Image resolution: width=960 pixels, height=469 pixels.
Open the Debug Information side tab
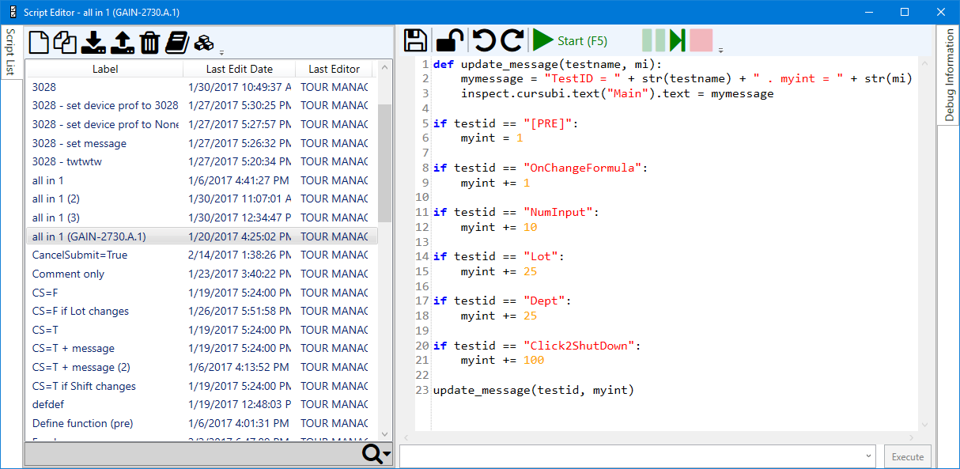949,75
